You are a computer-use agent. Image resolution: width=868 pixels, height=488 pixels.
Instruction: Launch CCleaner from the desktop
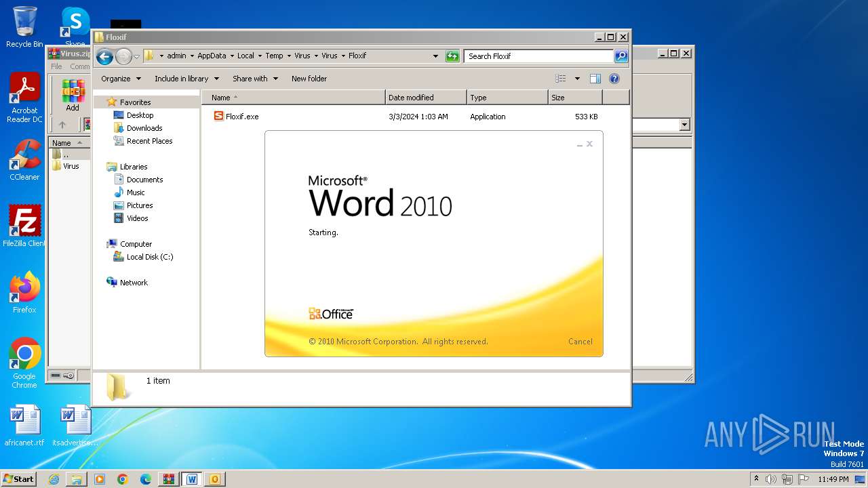click(x=24, y=160)
